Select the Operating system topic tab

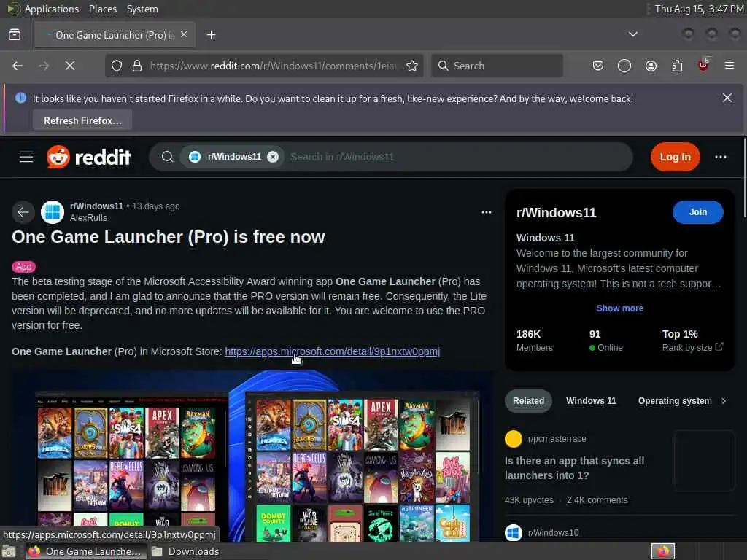(675, 401)
